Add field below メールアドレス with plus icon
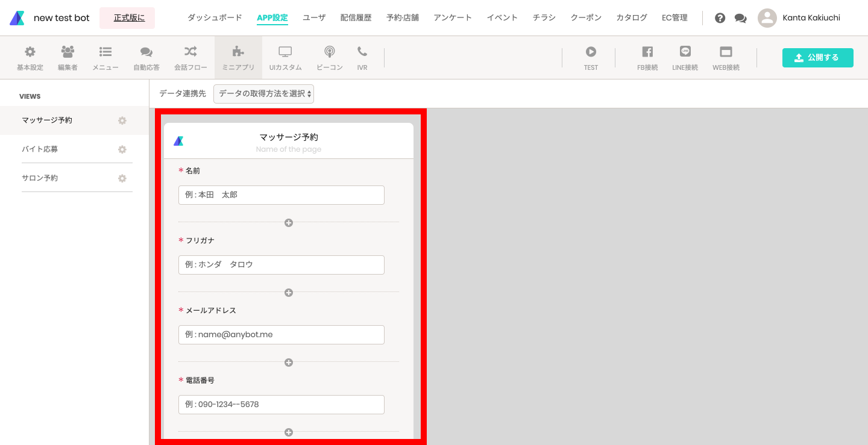This screenshot has width=868, height=445. coord(289,363)
